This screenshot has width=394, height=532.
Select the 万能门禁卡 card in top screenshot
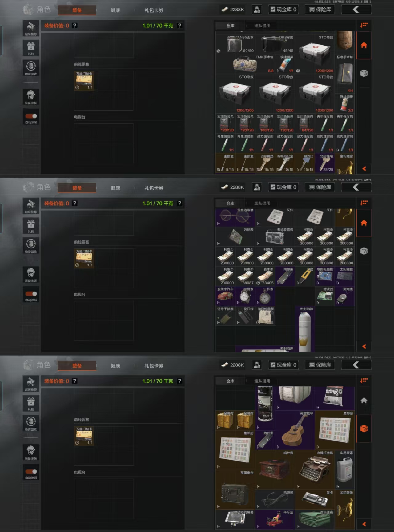(84, 81)
